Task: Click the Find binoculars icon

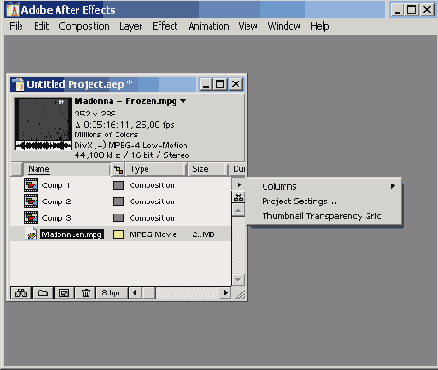Action: [21, 293]
